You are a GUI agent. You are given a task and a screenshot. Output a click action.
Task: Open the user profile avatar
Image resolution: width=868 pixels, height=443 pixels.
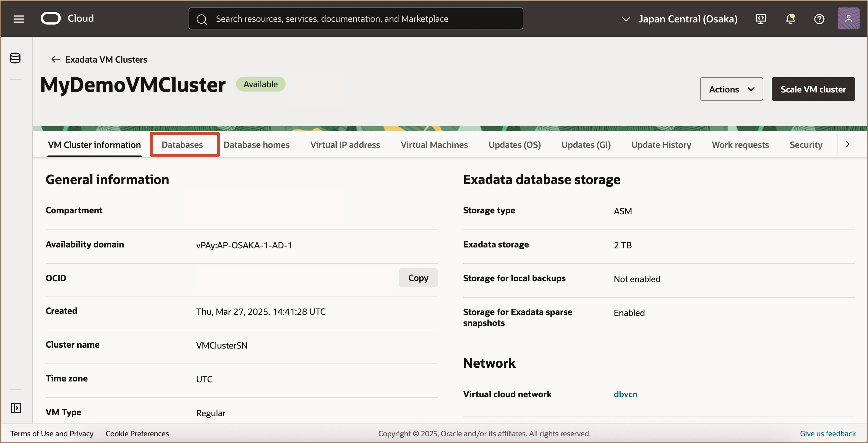848,19
